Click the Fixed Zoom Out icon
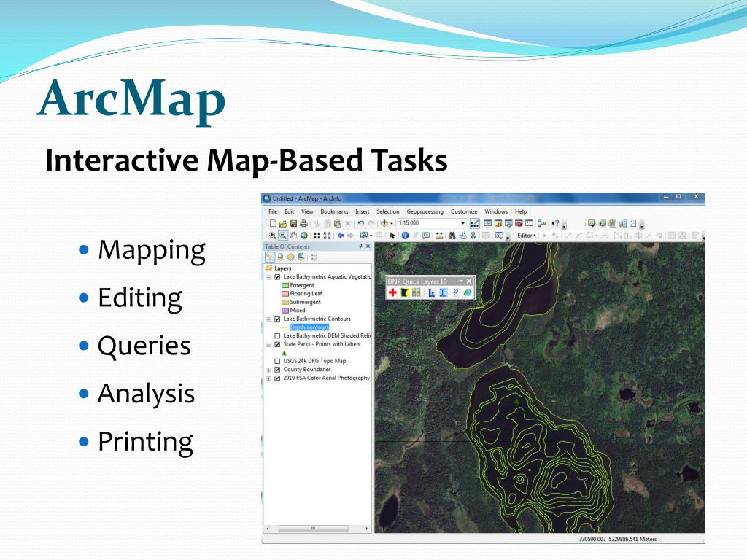 tap(328, 236)
